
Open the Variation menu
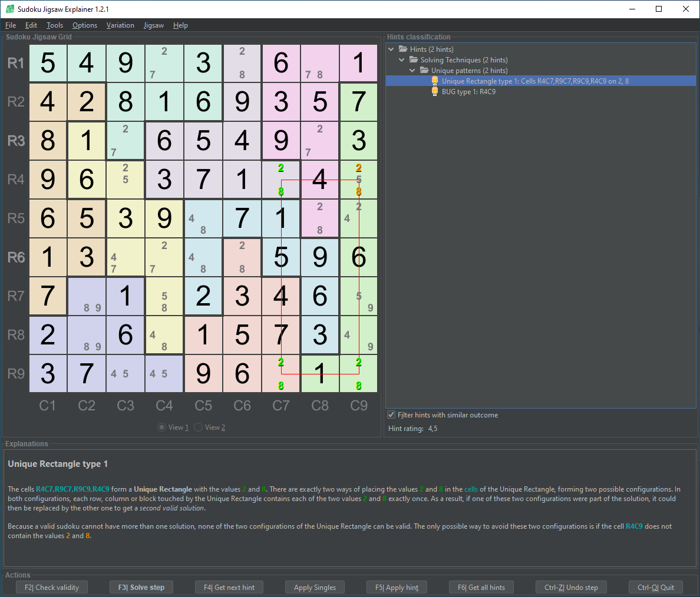(x=120, y=25)
